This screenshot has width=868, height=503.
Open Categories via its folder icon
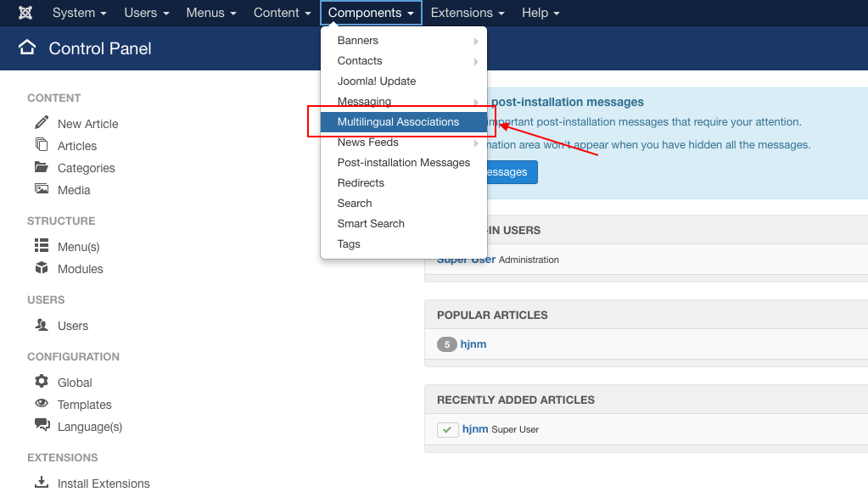[x=40, y=167]
